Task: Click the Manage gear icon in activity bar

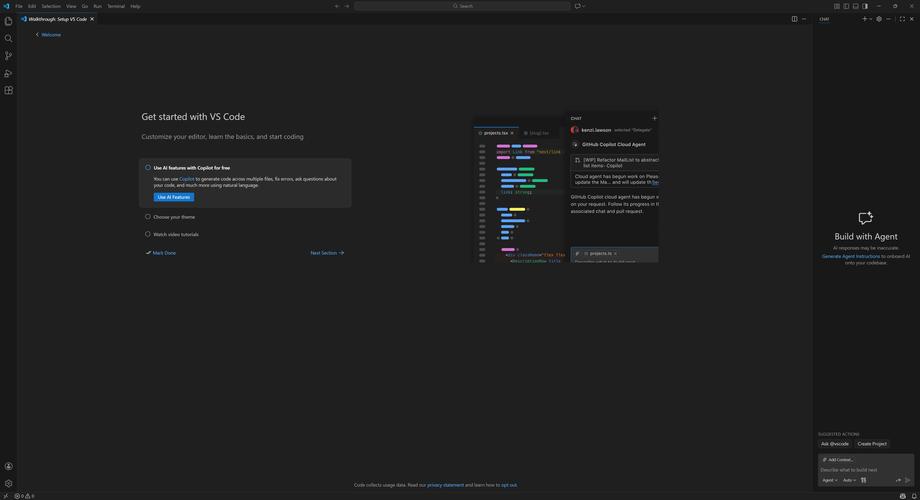Action: tap(8, 483)
